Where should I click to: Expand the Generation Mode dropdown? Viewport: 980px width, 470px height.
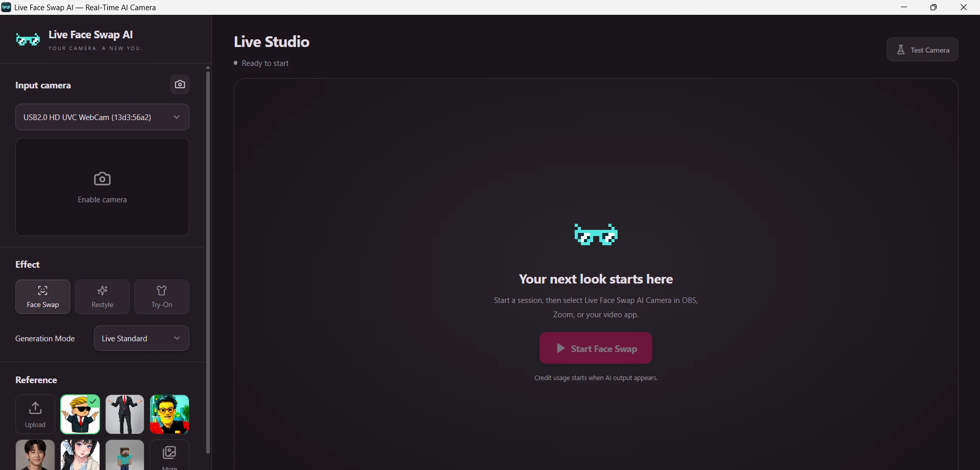(141, 338)
